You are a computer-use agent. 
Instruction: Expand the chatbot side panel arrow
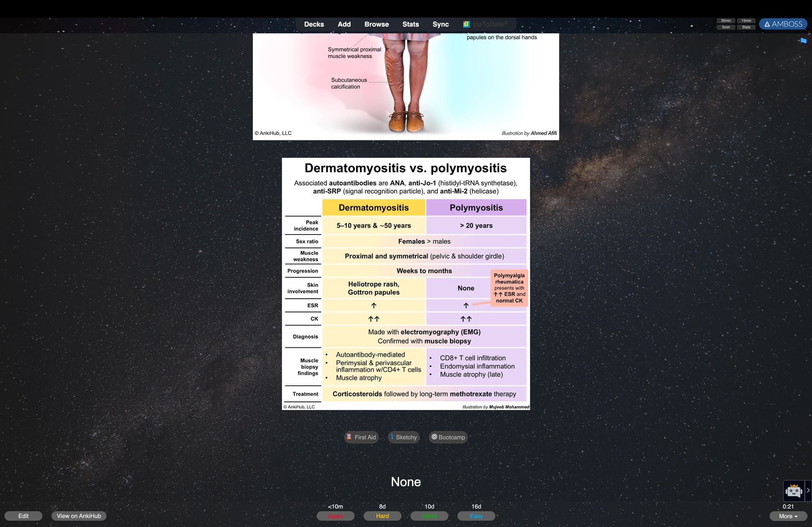[808, 491]
